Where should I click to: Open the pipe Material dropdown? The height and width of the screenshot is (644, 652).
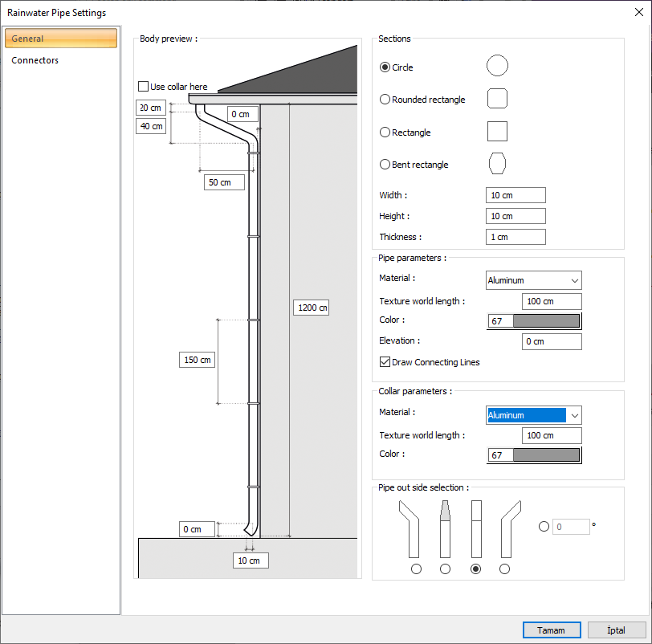[534, 280]
